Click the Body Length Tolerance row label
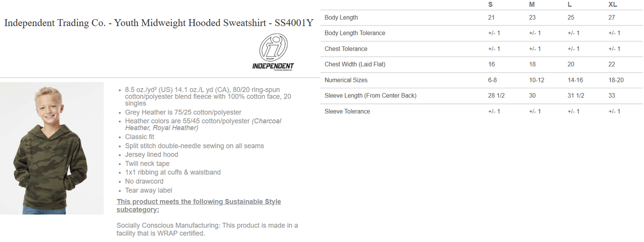The height and width of the screenshot is (242, 644). click(x=355, y=33)
